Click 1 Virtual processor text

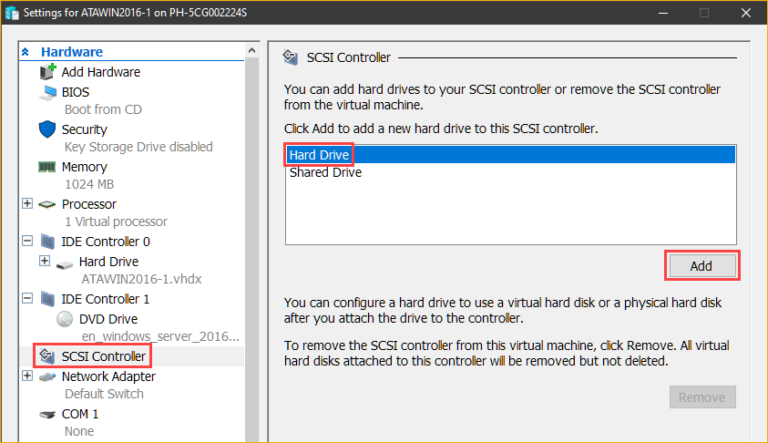(x=116, y=222)
